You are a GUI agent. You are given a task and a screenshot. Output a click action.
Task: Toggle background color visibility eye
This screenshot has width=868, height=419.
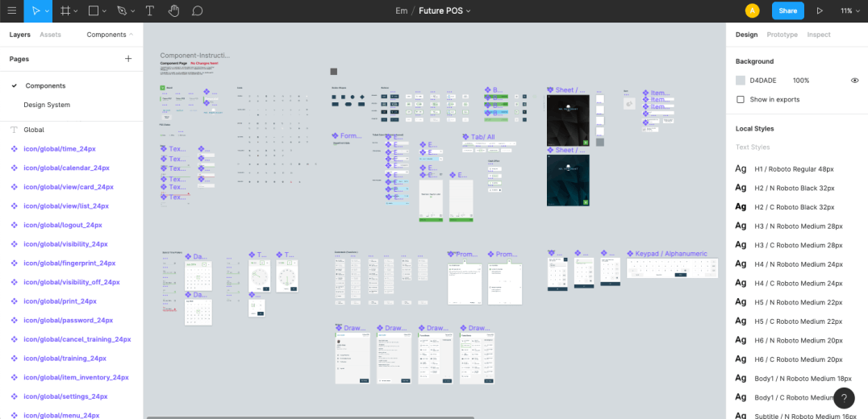[x=854, y=81]
